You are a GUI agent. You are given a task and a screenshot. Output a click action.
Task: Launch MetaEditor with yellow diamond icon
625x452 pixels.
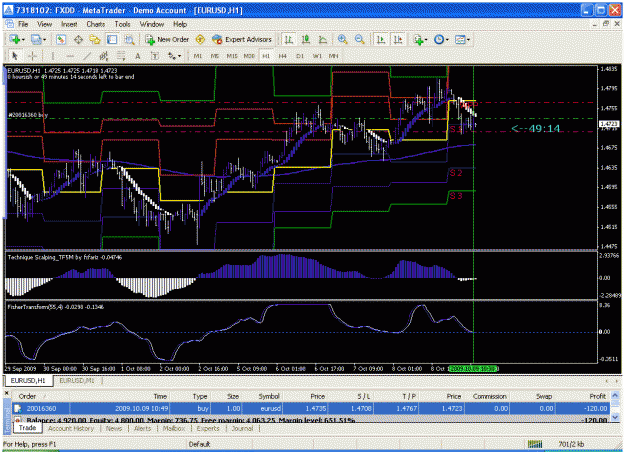(200, 39)
